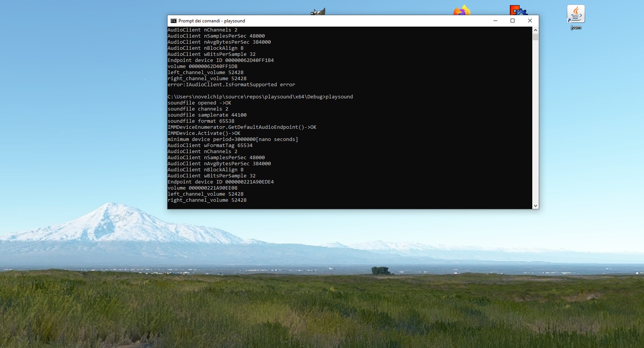Click the 'volume 000000221A90EE08' line

(x=203, y=188)
